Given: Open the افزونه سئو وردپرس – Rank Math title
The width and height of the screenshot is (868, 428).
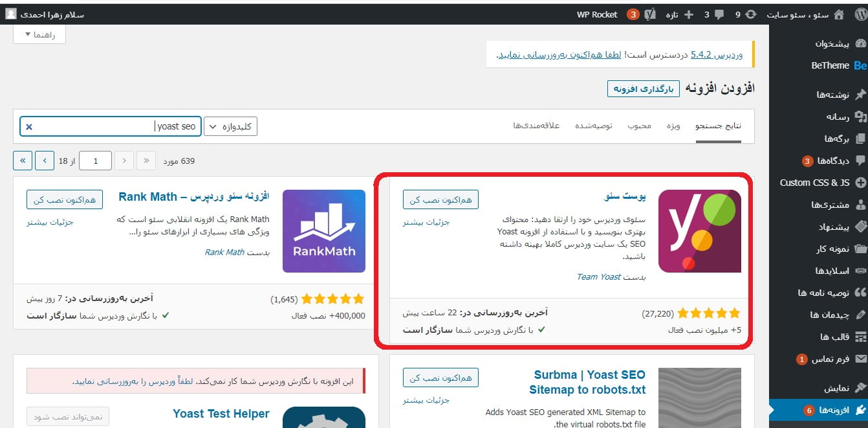Looking at the screenshot, I should pyautogui.click(x=194, y=197).
